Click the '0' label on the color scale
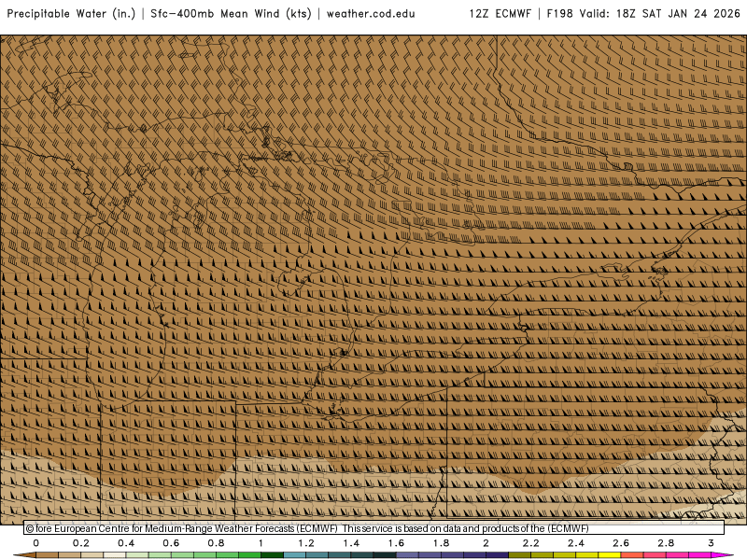The height and width of the screenshot is (560, 747). pos(36,543)
